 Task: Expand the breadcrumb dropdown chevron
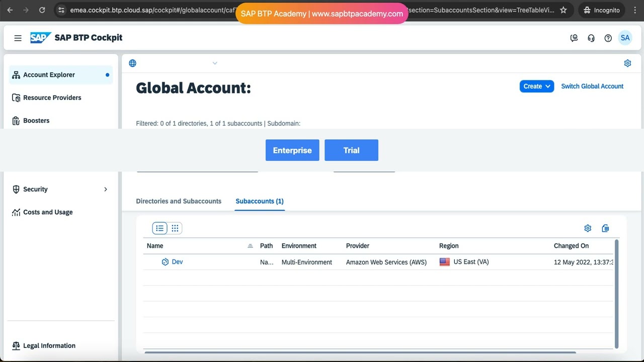pyautogui.click(x=215, y=63)
